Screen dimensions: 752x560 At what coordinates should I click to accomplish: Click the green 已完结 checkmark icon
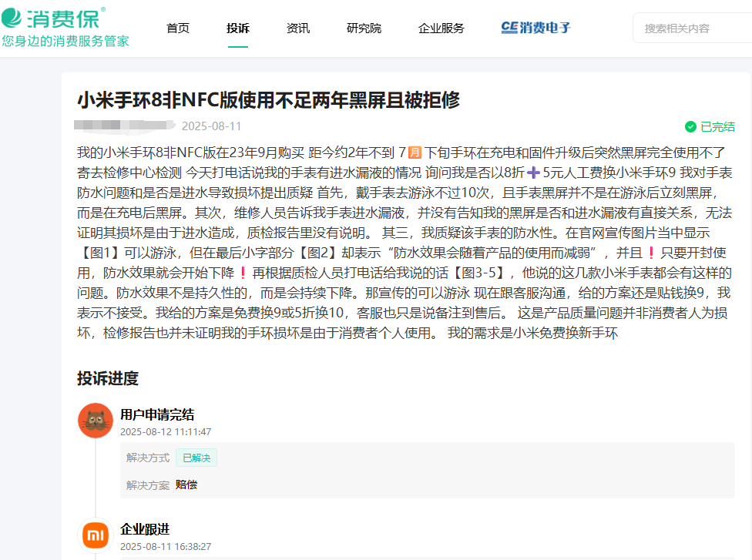click(690, 126)
